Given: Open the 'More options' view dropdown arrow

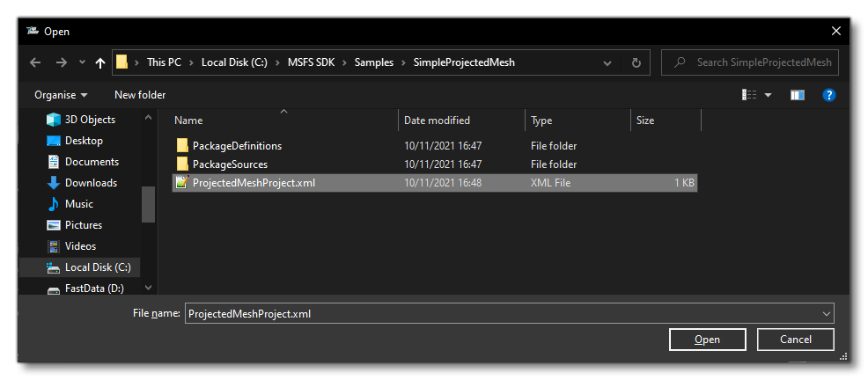Looking at the screenshot, I should point(768,95).
